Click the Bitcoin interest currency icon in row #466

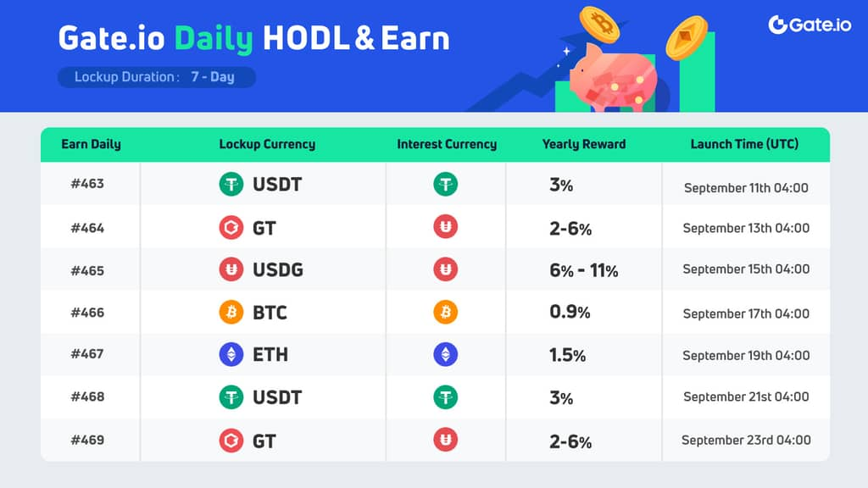[x=446, y=313]
